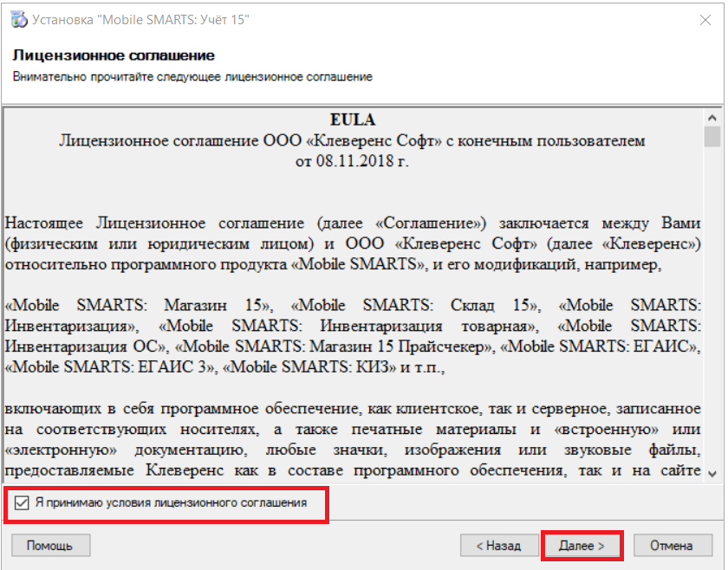Click the scroll-up arrow of the license text

tap(712, 118)
